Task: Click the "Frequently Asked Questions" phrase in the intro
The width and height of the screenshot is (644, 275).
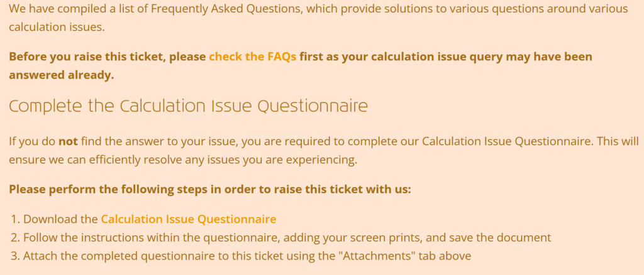Action: click(226, 9)
